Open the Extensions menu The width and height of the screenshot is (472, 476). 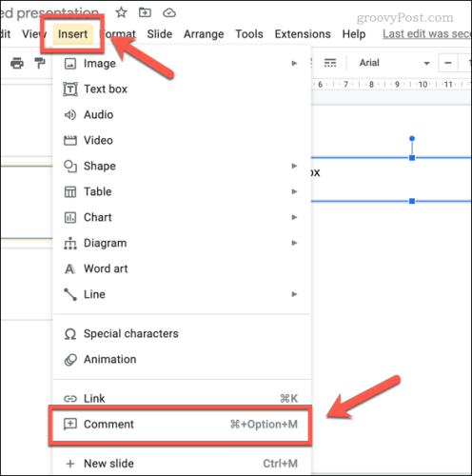click(303, 33)
